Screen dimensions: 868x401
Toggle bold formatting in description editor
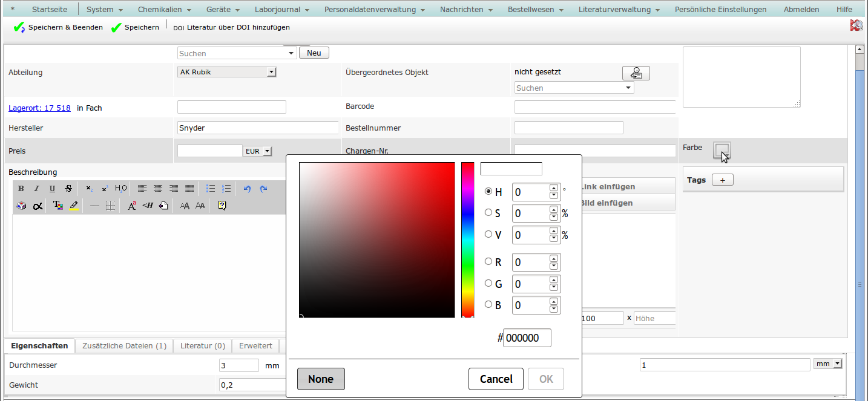[21, 189]
